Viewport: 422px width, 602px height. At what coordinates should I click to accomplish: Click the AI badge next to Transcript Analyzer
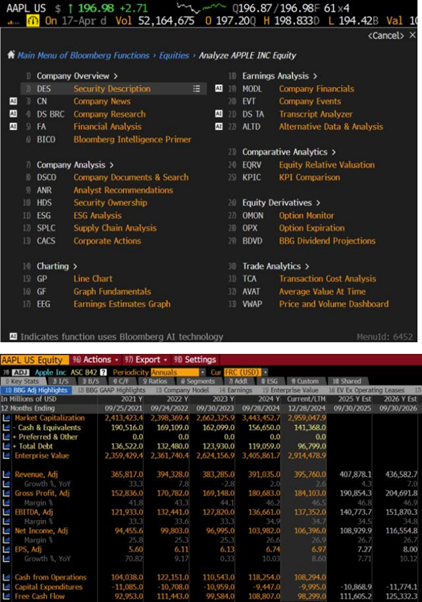click(219, 114)
